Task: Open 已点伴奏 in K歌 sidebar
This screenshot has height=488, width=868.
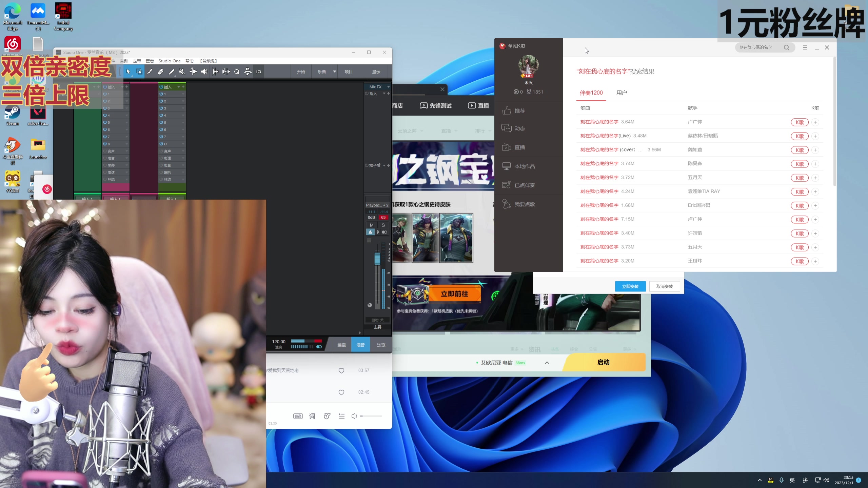Action: 524,185
